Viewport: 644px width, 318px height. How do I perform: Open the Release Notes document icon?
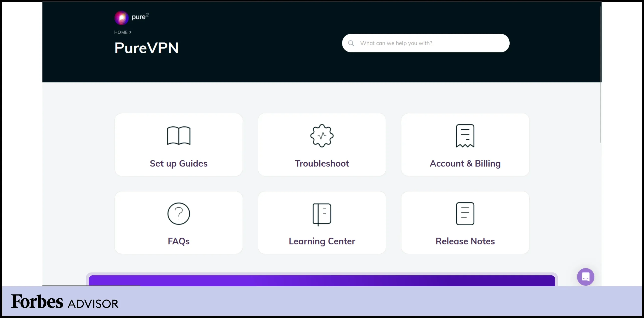(x=465, y=214)
